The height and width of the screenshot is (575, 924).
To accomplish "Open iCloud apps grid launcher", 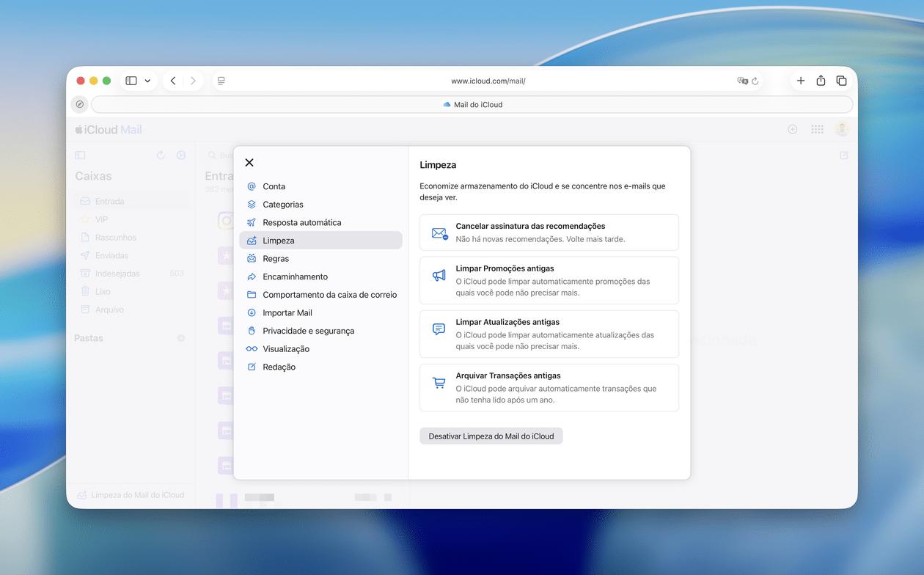I will [x=817, y=129].
